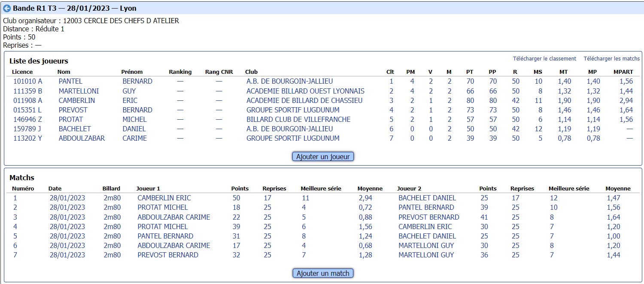644x284 pixels.
Task: Click match number 3 in Matchs table
Action: click(15, 217)
